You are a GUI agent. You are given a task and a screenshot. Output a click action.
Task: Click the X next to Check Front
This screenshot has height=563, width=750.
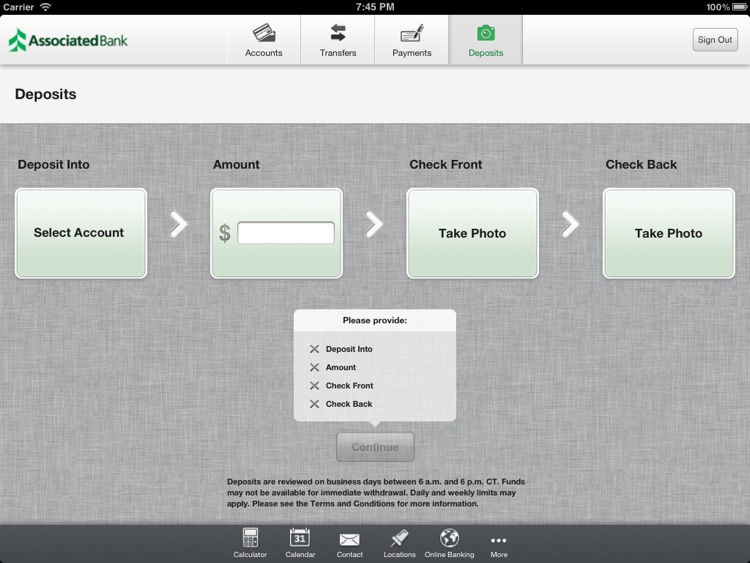click(314, 386)
